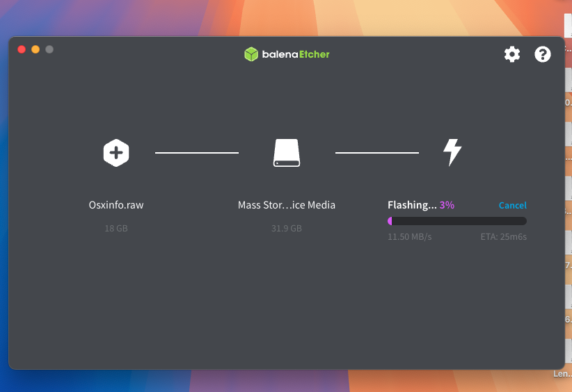This screenshot has width=572, height=392.
Task: Click the target drive icon
Action: point(287,152)
